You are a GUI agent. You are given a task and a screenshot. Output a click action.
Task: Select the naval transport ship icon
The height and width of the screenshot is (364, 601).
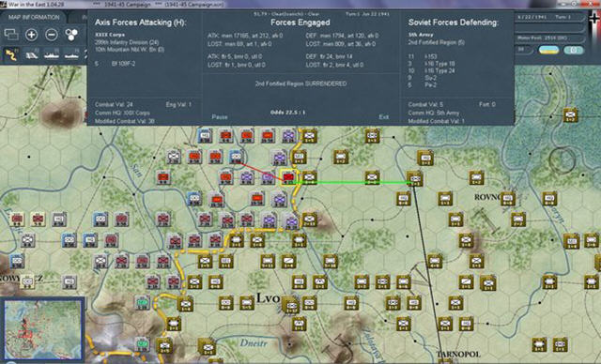(52, 54)
